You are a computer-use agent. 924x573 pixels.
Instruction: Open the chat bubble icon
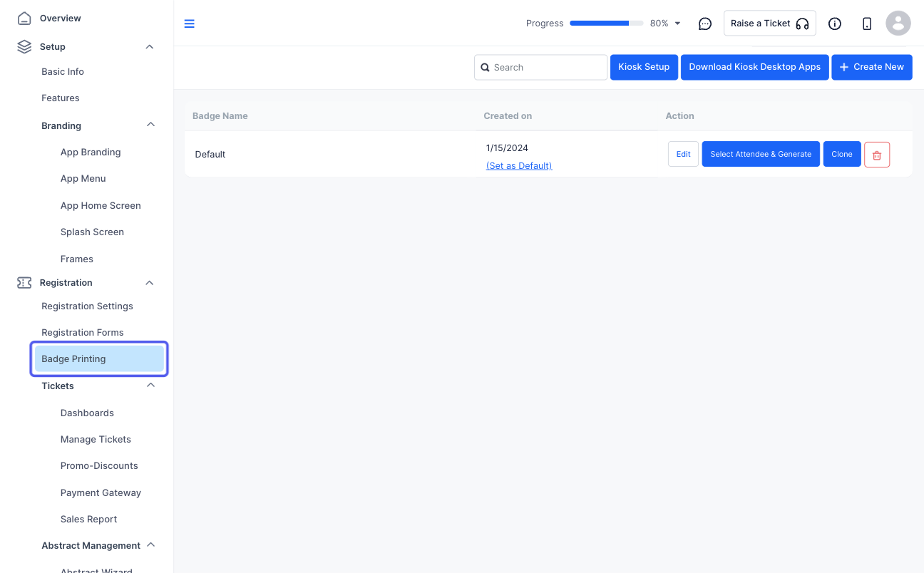coord(705,24)
